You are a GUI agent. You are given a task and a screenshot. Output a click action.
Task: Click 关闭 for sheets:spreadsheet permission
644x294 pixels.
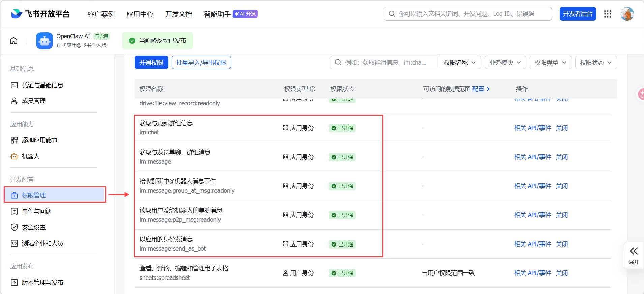tap(562, 273)
